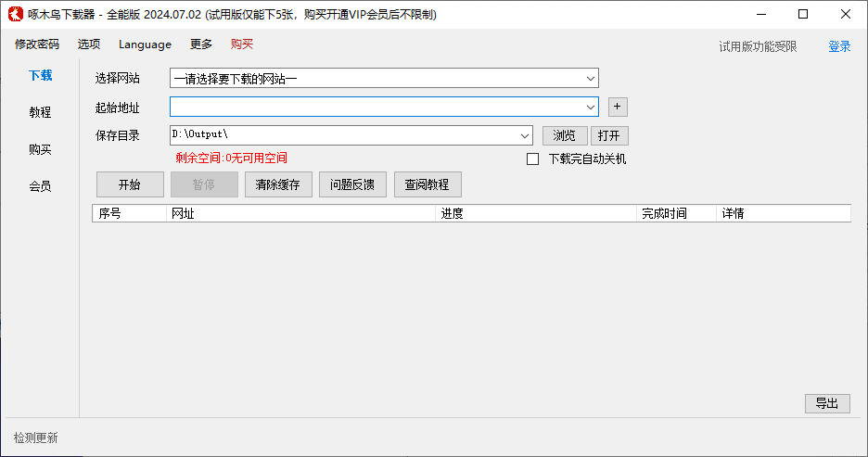Image resolution: width=868 pixels, height=457 pixels.
Task: Open the 更多 menu
Action: (201, 44)
